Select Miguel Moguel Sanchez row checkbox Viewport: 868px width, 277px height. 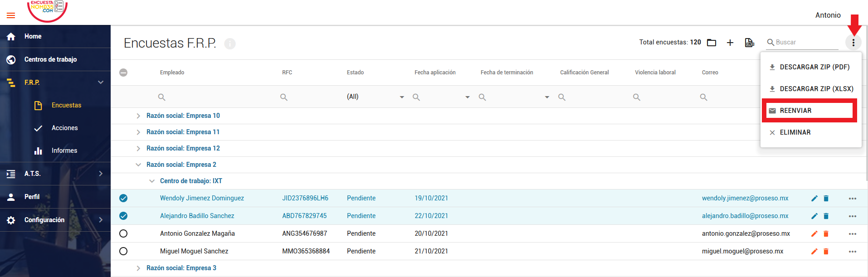[x=123, y=251]
